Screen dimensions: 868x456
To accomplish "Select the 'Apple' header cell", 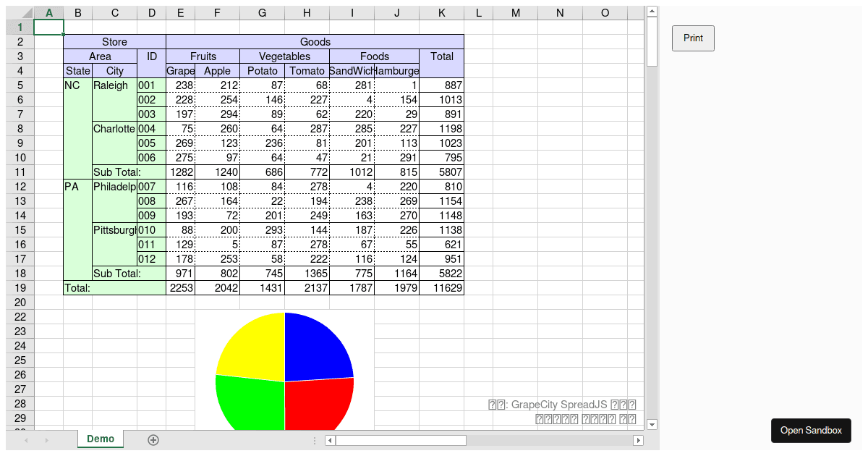I will 217,71.
